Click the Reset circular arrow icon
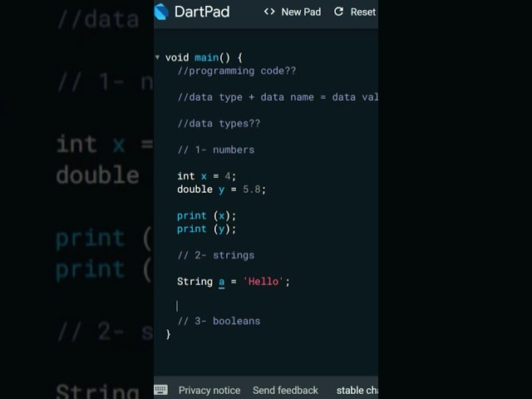Image resolution: width=532 pixels, height=399 pixels. click(x=338, y=12)
